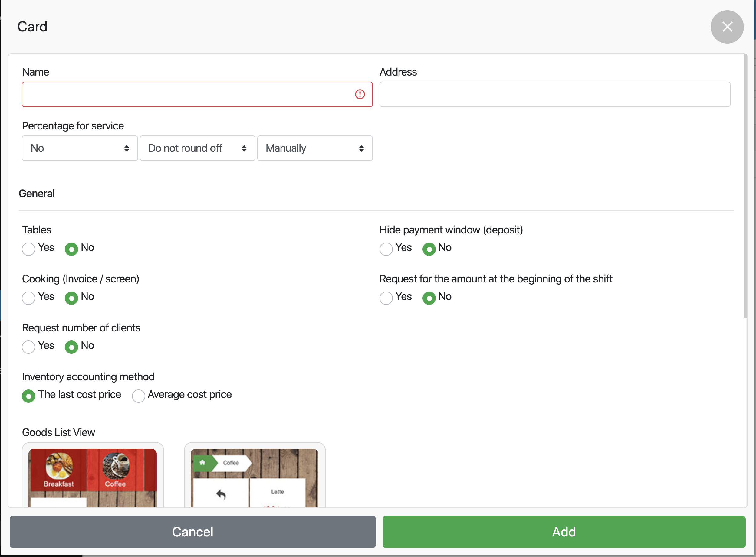
Task: Click into the Address input field
Action: [x=555, y=94]
